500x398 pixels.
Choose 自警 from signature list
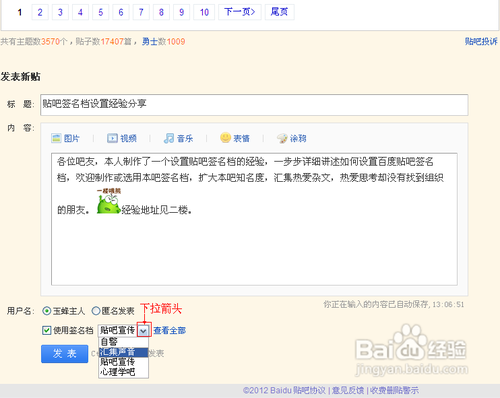123,342
